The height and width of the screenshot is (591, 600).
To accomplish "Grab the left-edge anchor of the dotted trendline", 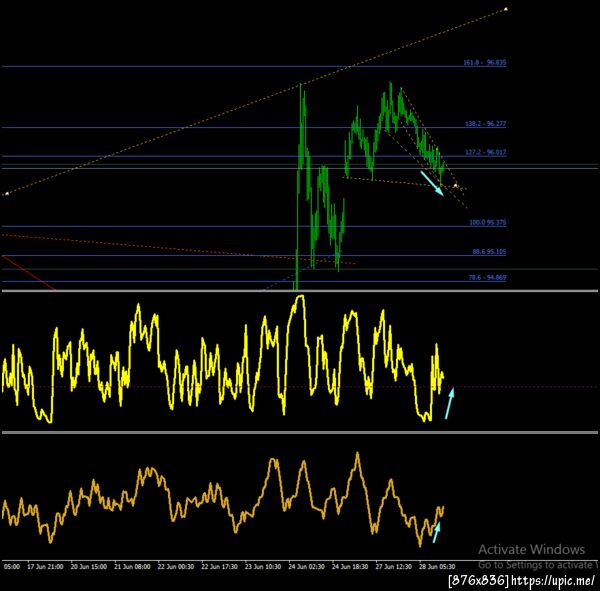I will 7,194.
